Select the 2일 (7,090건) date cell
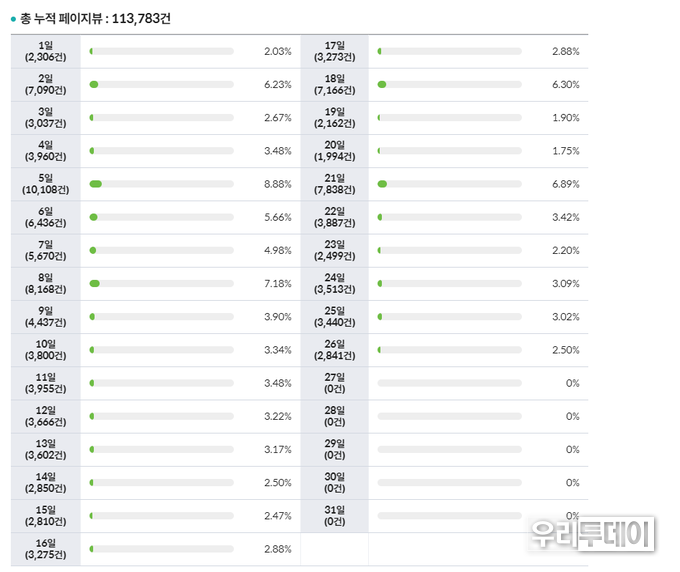This screenshot has width=680, height=572. [x=45, y=85]
